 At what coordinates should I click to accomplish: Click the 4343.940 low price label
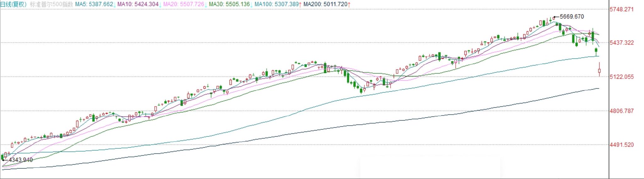point(21,160)
